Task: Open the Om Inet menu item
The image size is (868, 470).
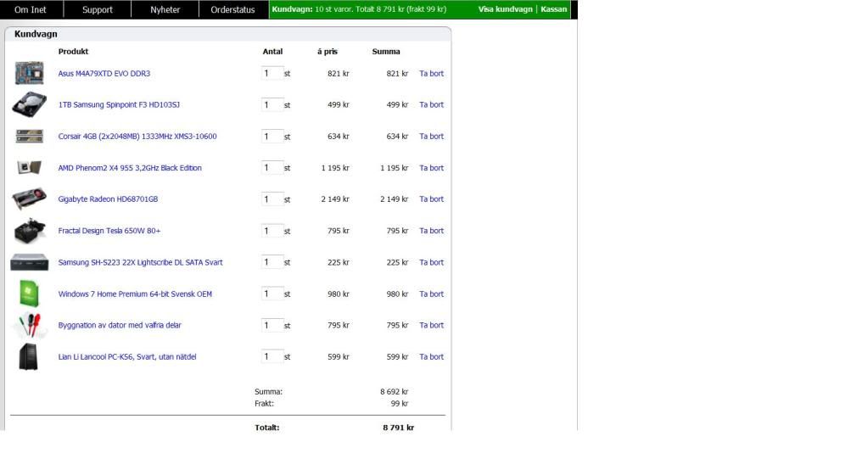Action: click(31, 10)
